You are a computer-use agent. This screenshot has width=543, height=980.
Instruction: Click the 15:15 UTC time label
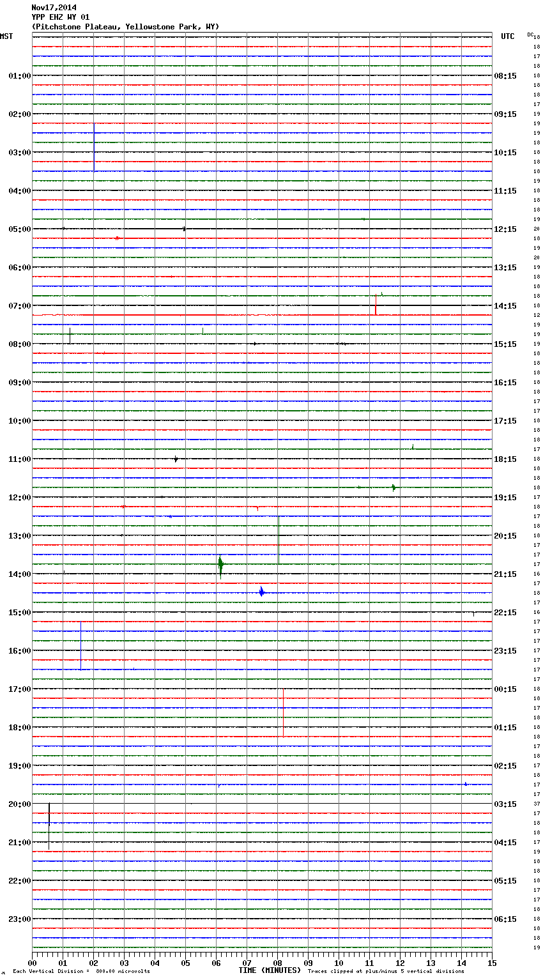[505, 344]
